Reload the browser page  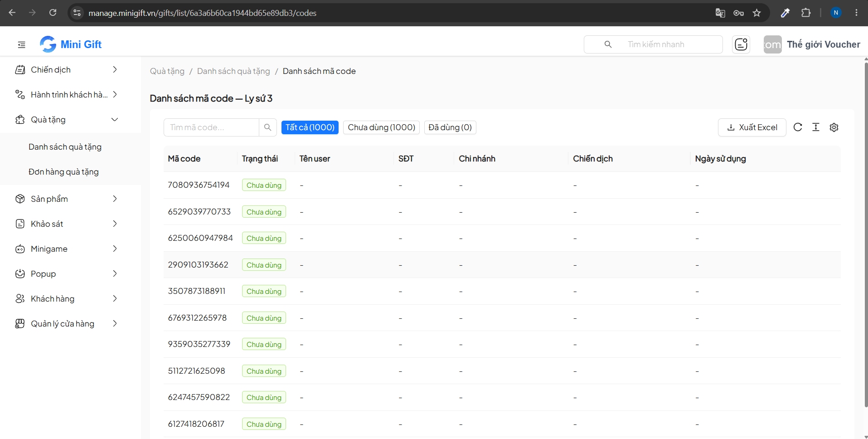pos(53,13)
